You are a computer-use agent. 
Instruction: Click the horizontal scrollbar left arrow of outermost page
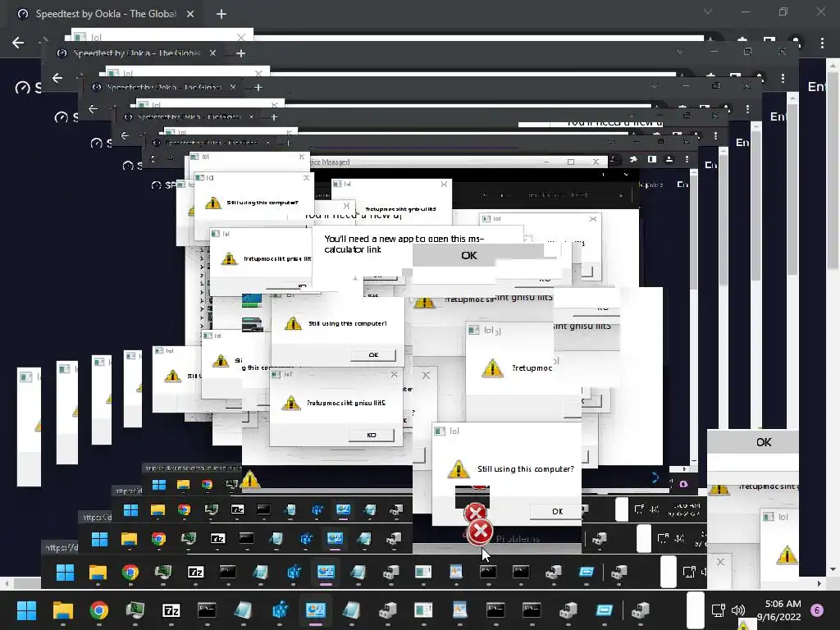pos(6,583)
